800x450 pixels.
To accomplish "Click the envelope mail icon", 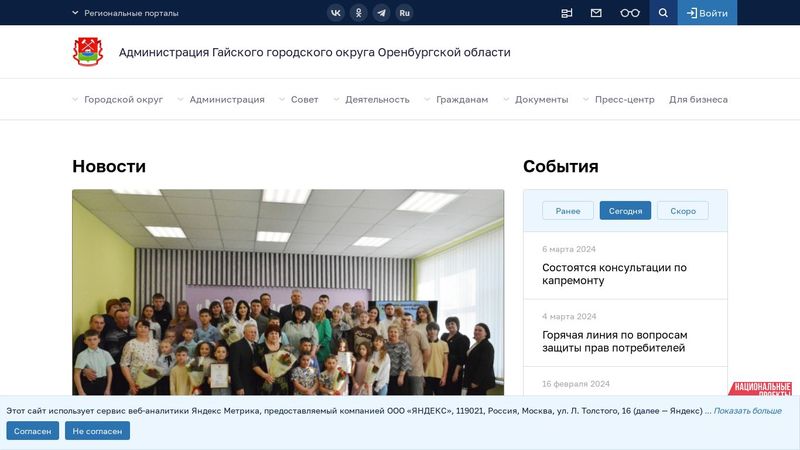I will tap(596, 13).
